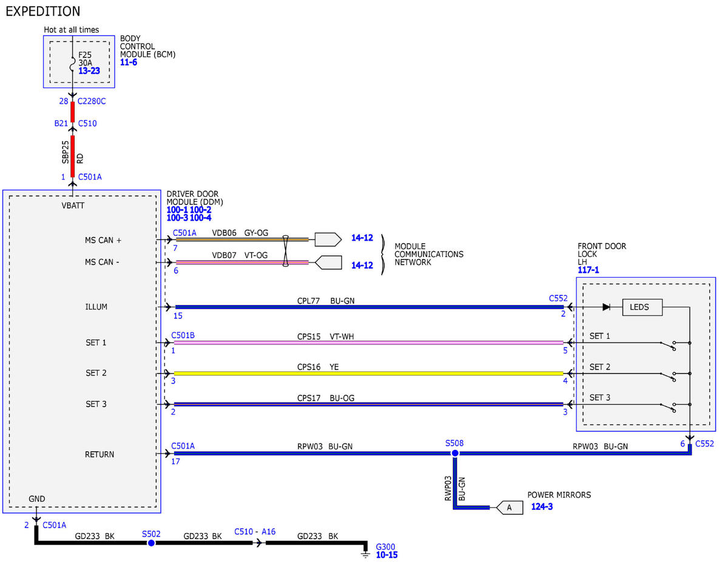This screenshot has height=562, width=728.
Task: Select the C501B connector label
Action: coord(183,335)
